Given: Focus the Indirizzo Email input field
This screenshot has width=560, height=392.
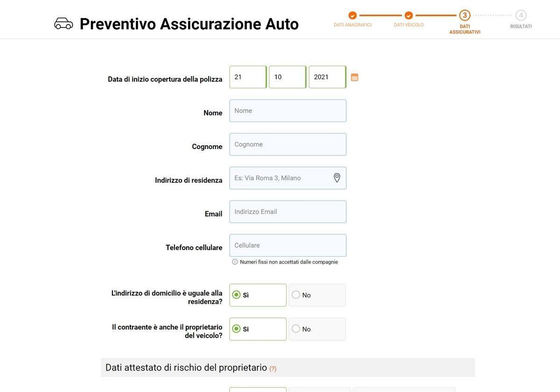Looking at the screenshot, I should coord(288,212).
